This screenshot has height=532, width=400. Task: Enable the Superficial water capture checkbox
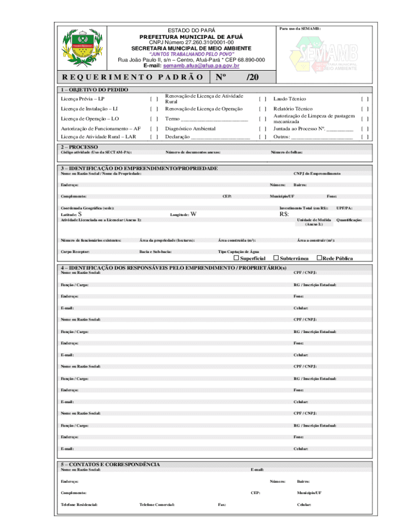click(x=236, y=258)
